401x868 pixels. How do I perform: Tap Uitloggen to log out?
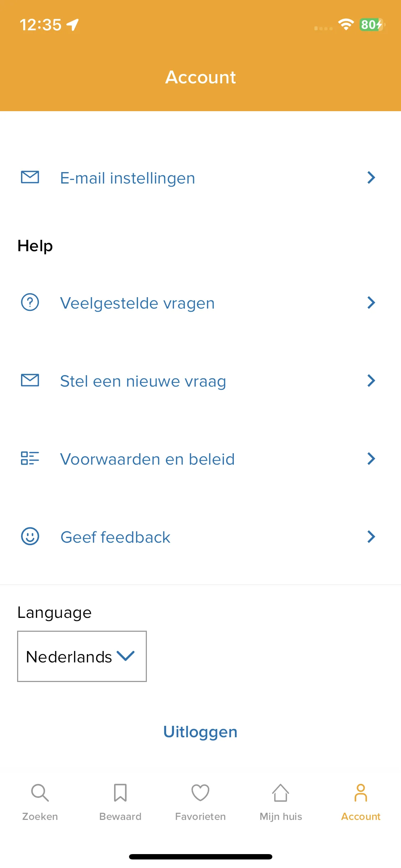click(200, 732)
